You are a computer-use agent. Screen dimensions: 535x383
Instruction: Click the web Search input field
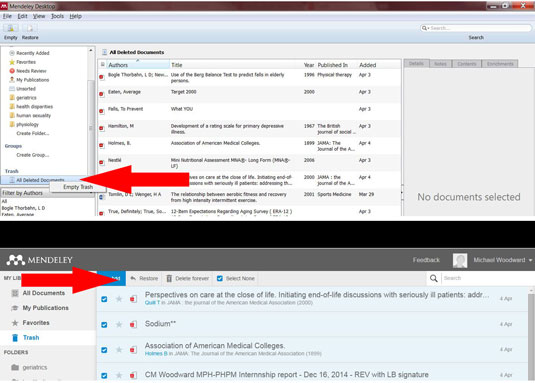point(486,278)
